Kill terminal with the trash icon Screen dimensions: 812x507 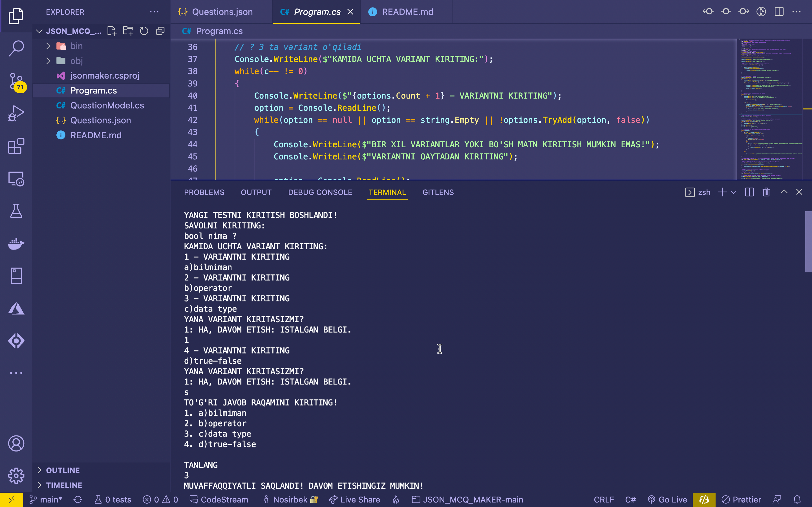(x=766, y=192)
